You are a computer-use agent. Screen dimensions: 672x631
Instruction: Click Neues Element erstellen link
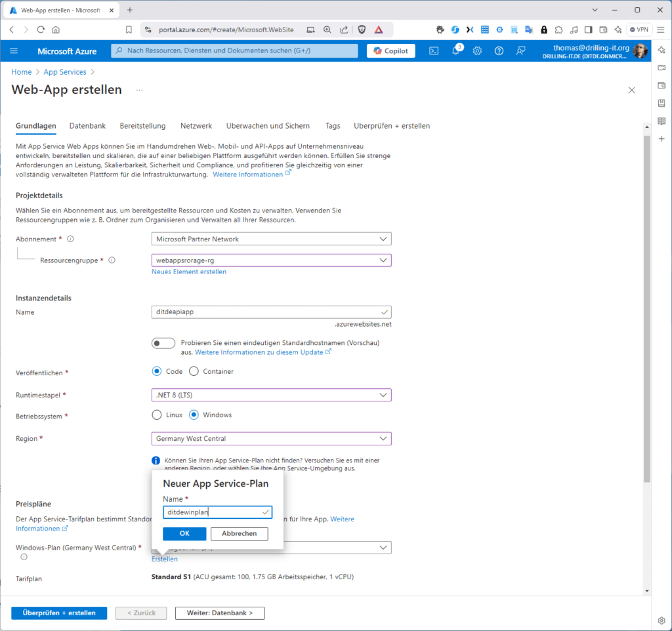pos(189,272)
